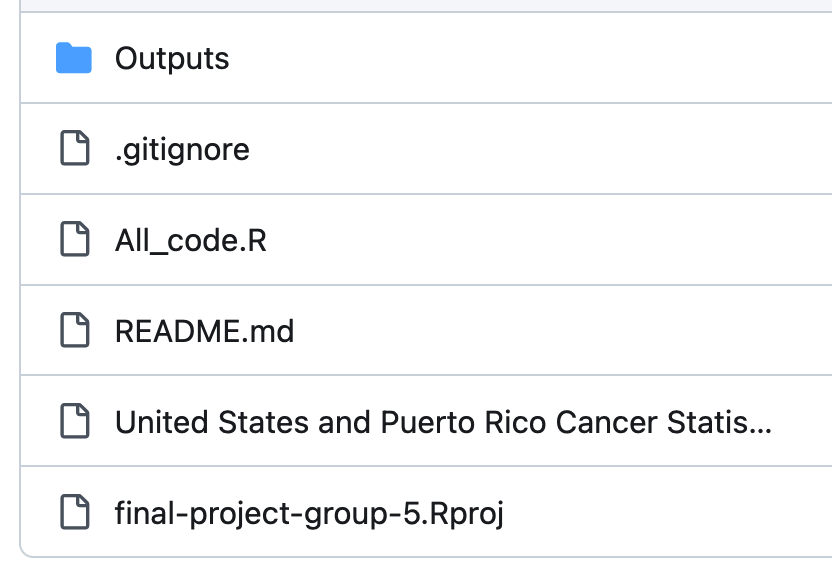Open the Outputs folder
Image resolution: width=832 pixels, height=586 pixels.
coord(172,59)
